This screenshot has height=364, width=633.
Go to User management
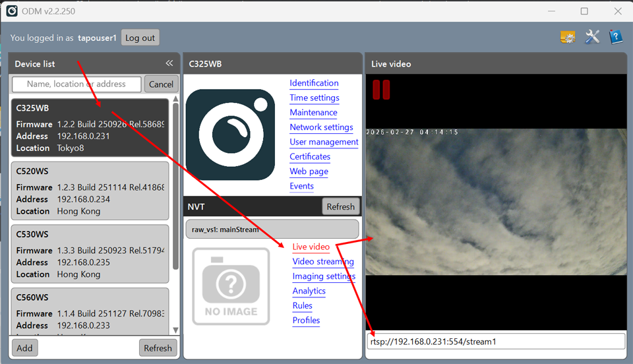[x=324, y=142]
